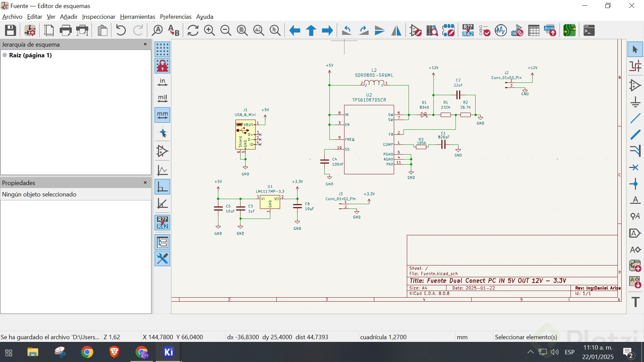644x362 pixels.
Task: Click the Undo arrow icon
Action: coord(121,31)
